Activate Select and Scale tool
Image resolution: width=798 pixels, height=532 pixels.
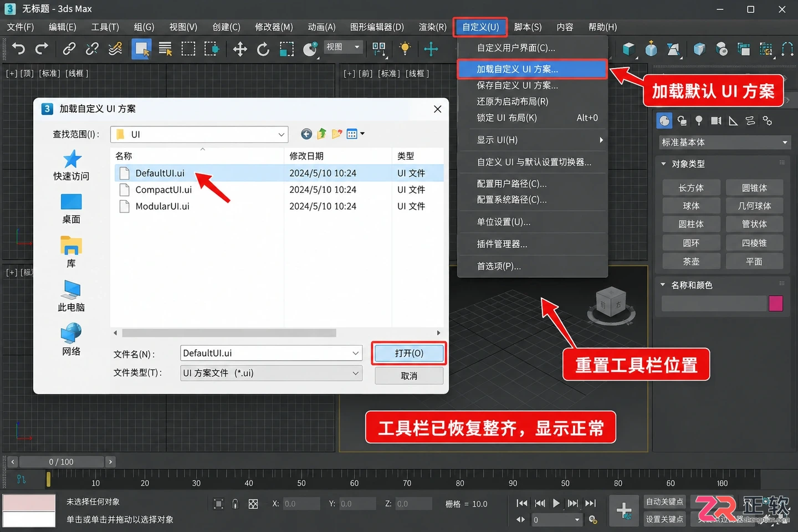tap(287, 49)
